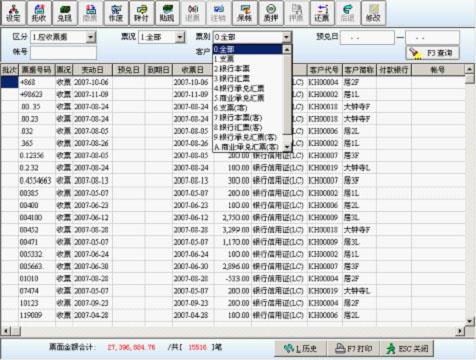The width and height of the screenshot is (476, 360).
Task: Click the ESC 关闭 close button
Action: (x=407, y=349)
